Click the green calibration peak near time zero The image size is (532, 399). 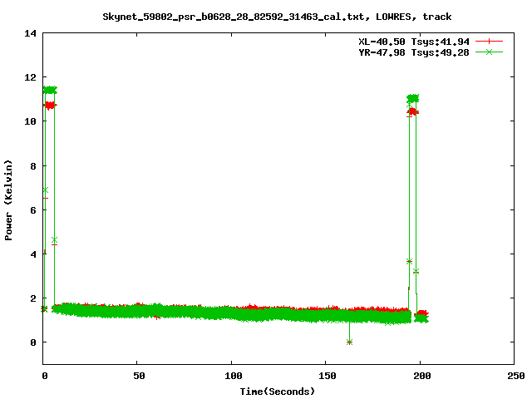[x=50, y=90]
